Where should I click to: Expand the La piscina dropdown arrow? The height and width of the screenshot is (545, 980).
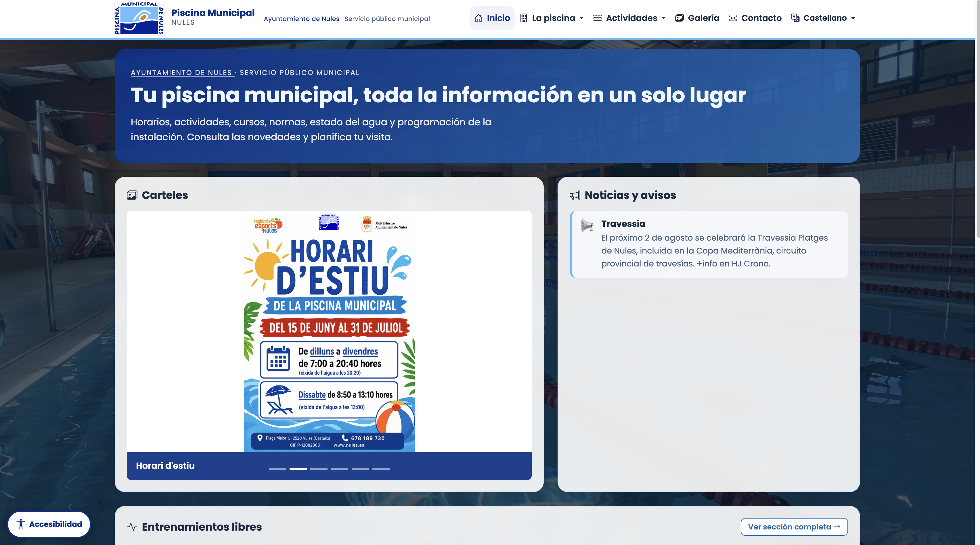click(x=582, y=18)
